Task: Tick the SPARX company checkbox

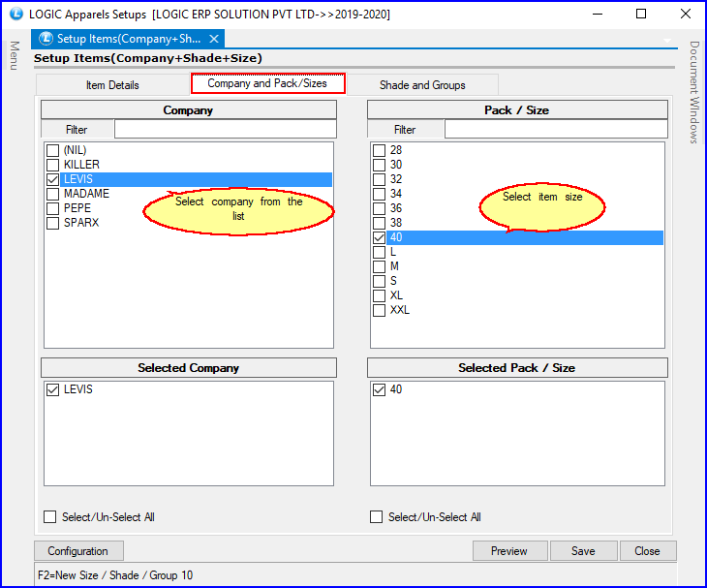Action: [52, 223]
